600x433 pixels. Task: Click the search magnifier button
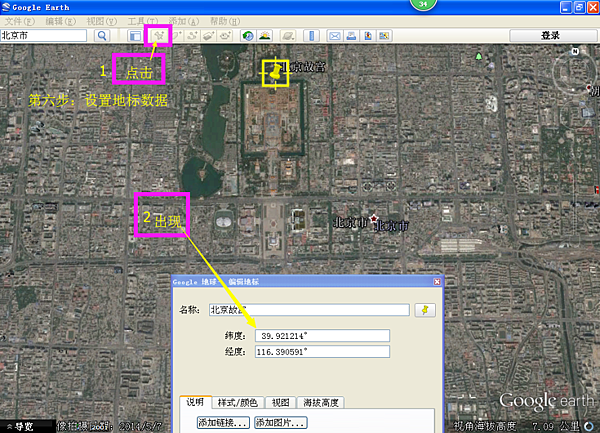pos(102,36)
